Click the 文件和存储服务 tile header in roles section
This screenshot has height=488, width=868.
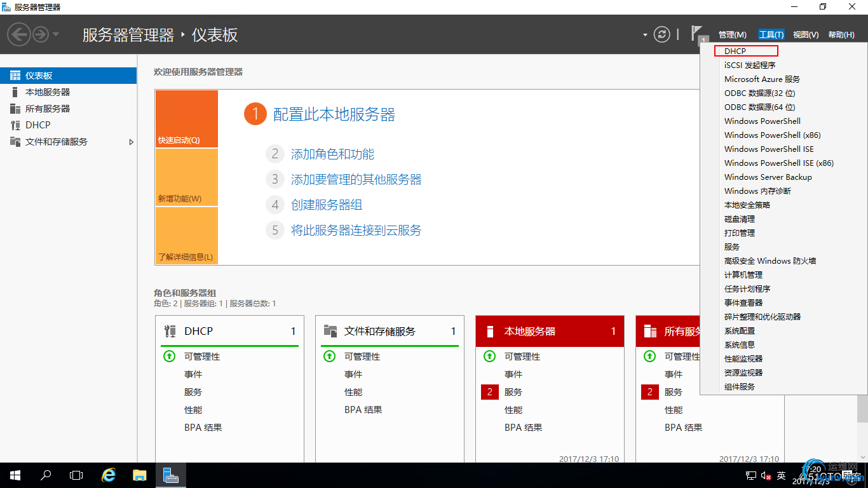(x=390, y=331)
